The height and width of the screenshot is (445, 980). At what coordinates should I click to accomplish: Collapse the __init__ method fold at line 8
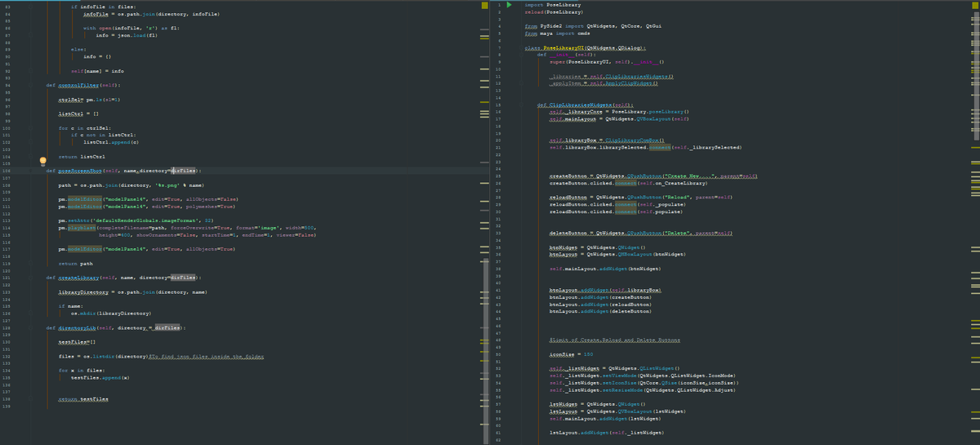[x=522, y=55]
